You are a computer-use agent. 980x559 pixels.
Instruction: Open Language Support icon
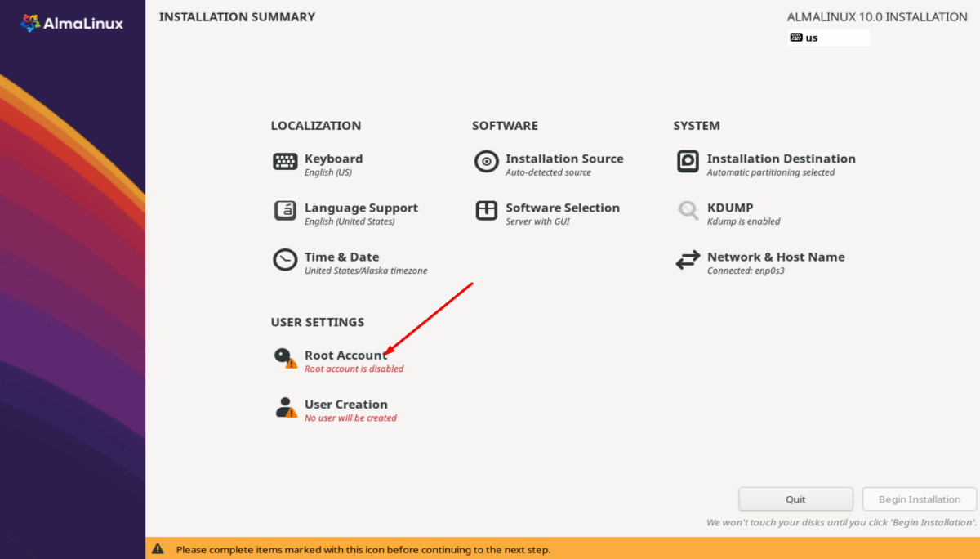tap(285, 211)
